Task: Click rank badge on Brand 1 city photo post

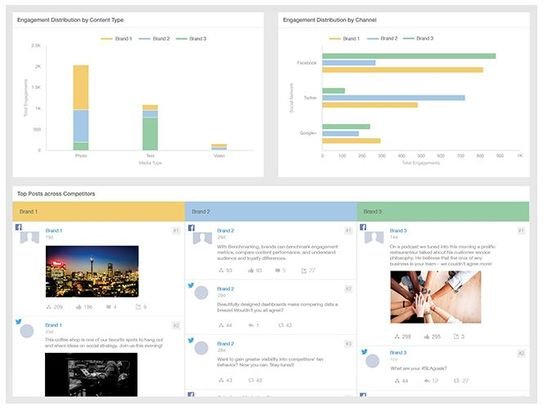Action: [176, 230]
